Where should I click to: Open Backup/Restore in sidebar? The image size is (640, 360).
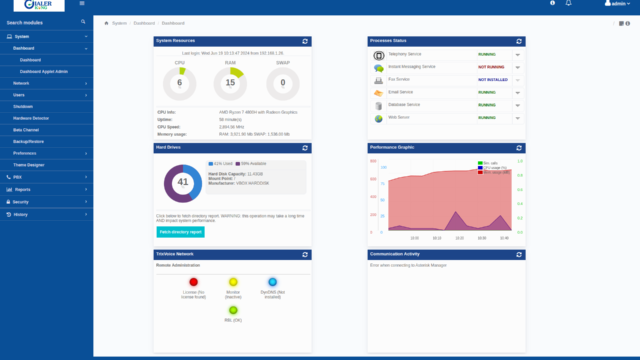pos(47,142)
